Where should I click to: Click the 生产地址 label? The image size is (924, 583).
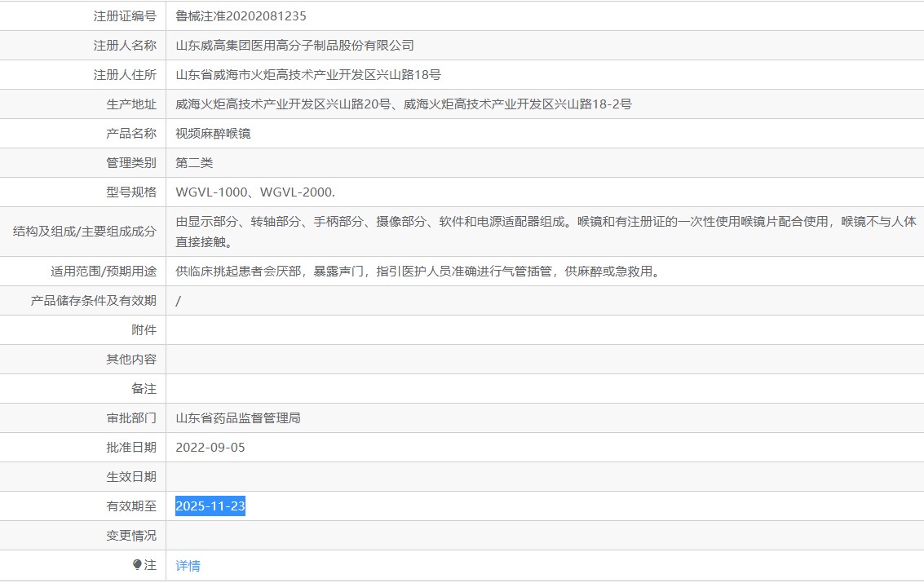[131, 104]
